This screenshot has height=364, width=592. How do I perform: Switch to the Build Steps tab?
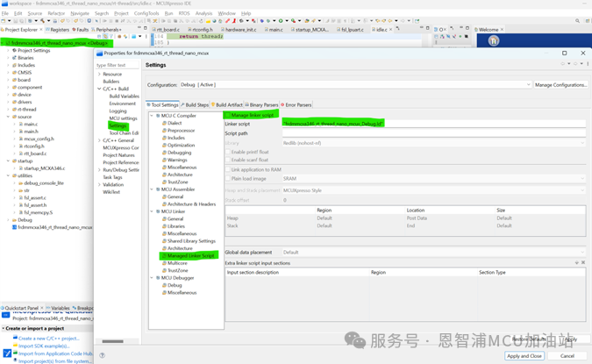click(196, 104)
